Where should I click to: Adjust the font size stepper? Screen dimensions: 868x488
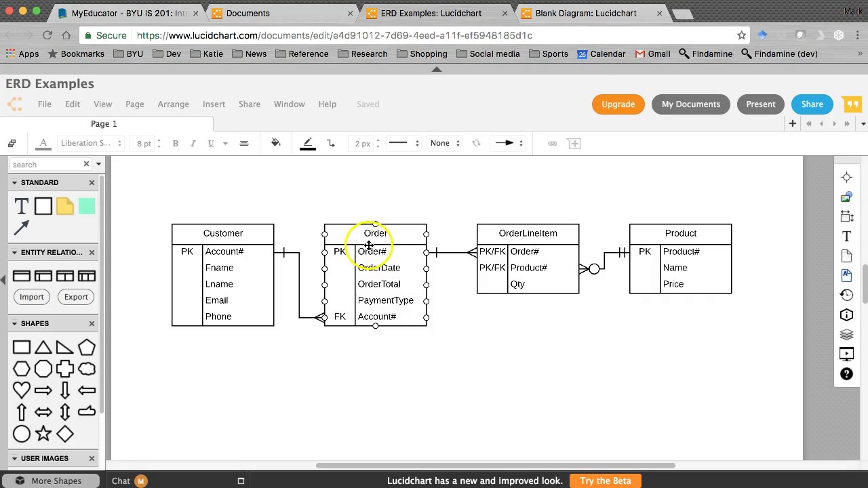coord(159,143)
